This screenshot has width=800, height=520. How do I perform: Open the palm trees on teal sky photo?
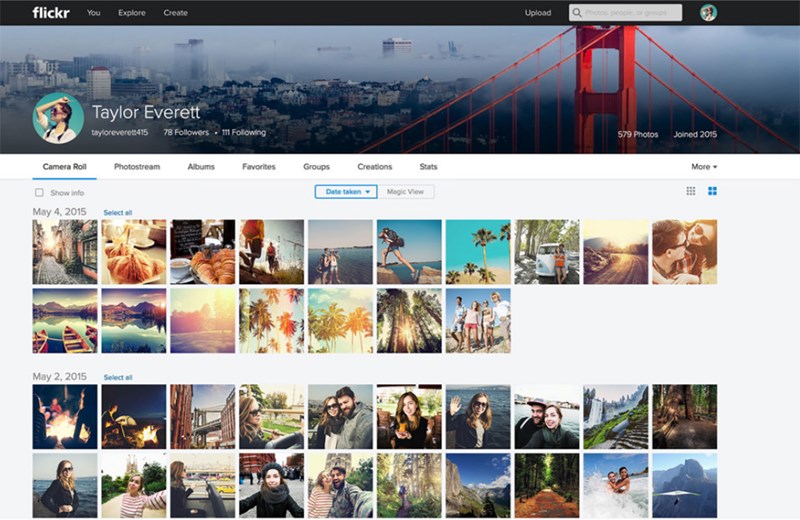click(478, 252)
